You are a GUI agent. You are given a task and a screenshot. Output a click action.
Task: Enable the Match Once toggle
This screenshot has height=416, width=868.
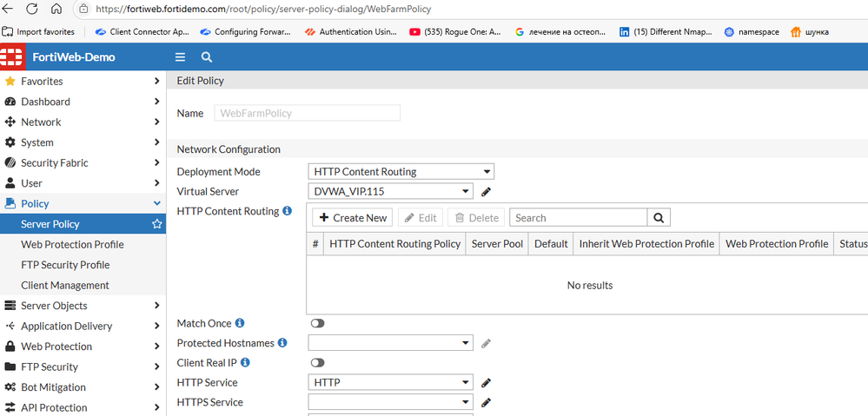[x=317, y=323]
